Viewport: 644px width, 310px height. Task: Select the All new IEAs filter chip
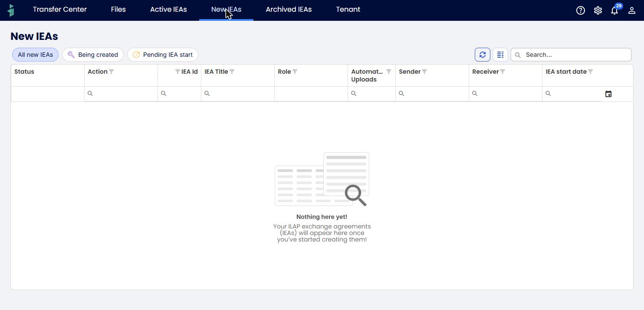(x=35, y=55)
